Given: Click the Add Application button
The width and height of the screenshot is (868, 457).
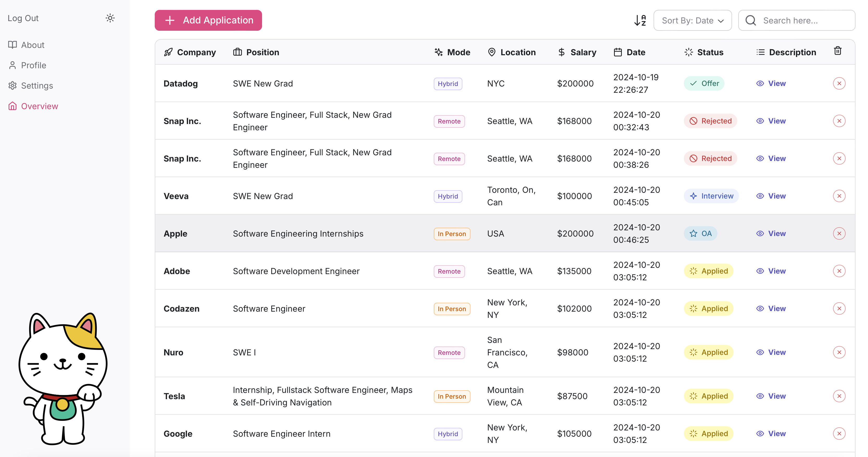Looking at the screenshot, I should 208,20.
